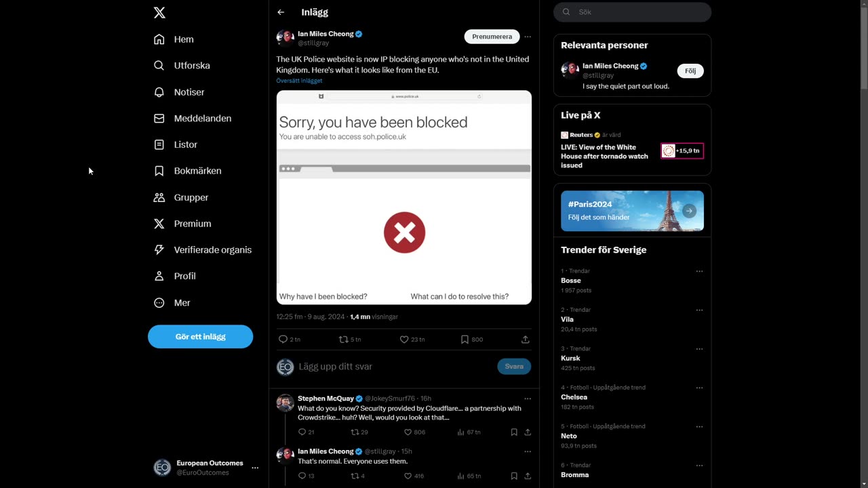The height and width of the screenshot is (488, 868).
Task: Open more options on Ian Miles Cheong's post
Action: tap(528, 37)
